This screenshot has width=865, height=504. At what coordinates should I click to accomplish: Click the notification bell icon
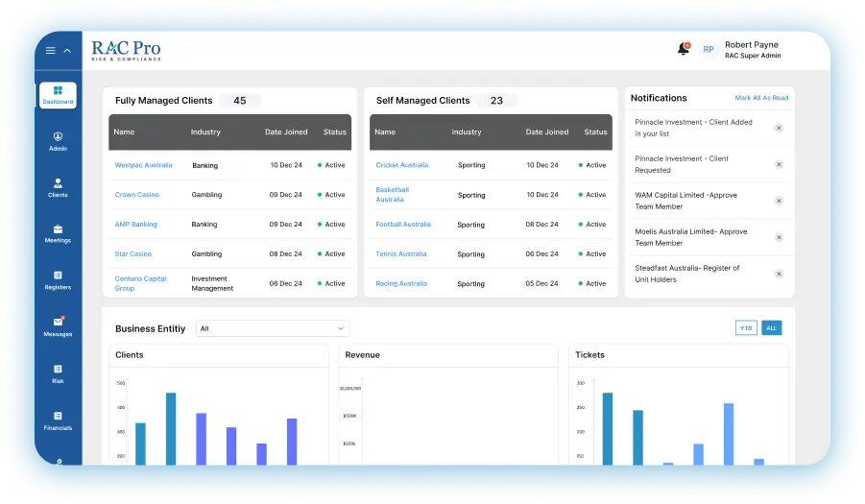[683, 49]
